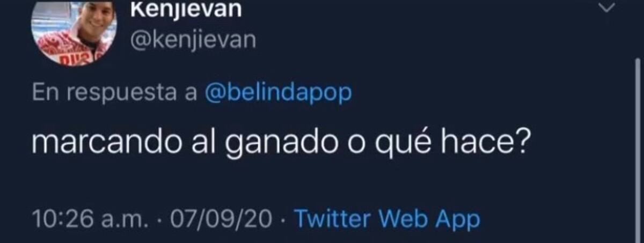Open kenjievan's round profile picture
The width and height of the screenshot is (644, 243).
tap(74, 32)
